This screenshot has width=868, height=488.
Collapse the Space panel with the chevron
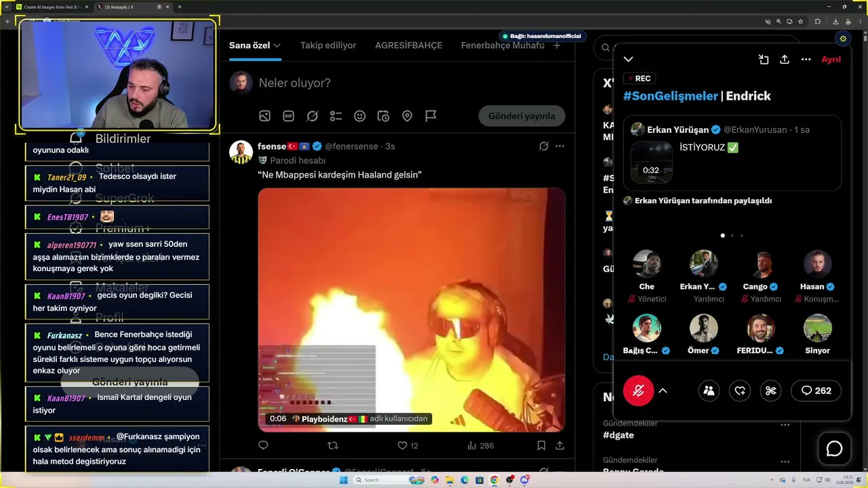pos(629,60)
